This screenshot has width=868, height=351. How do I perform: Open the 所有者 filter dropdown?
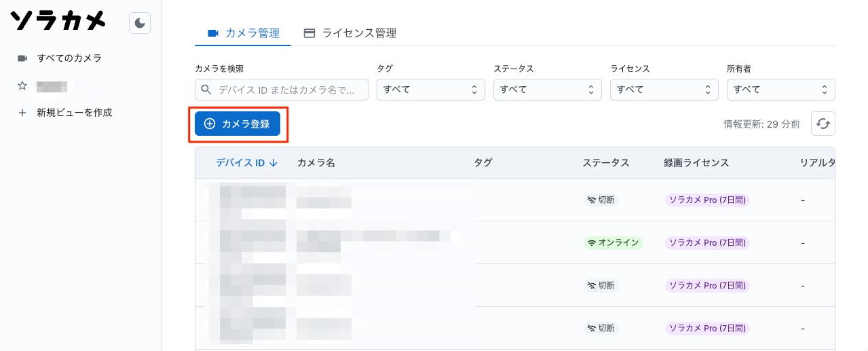pos(781,90)
